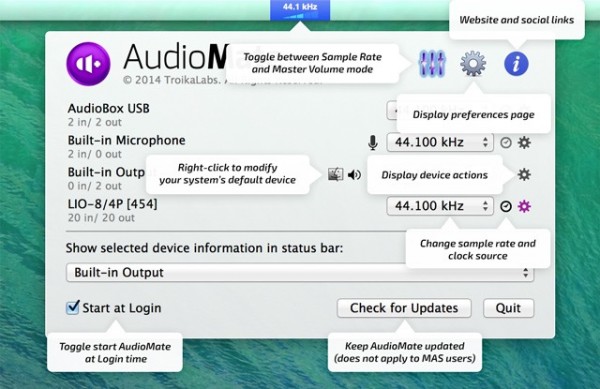
Task: Click the '2 in/ 0 out' channel text
Action: [x=95, y=154]
